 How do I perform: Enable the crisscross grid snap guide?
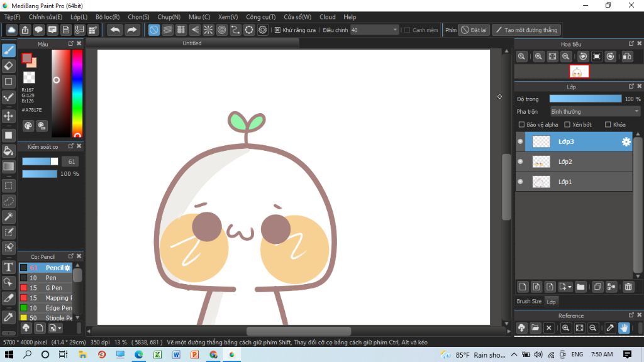point(181,30)
